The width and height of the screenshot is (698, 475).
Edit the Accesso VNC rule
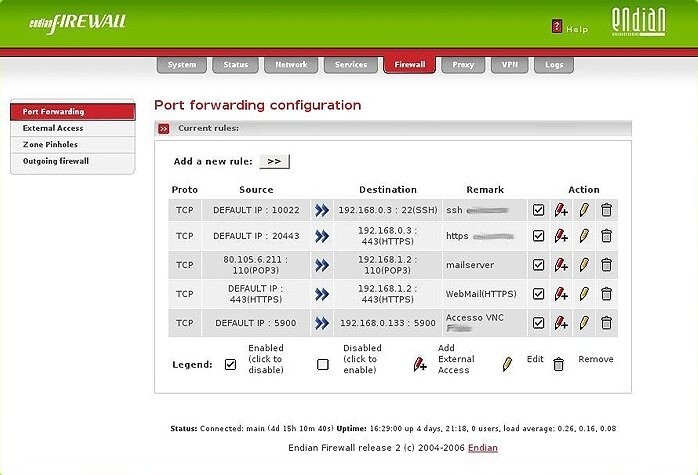(x=584, y=323)
